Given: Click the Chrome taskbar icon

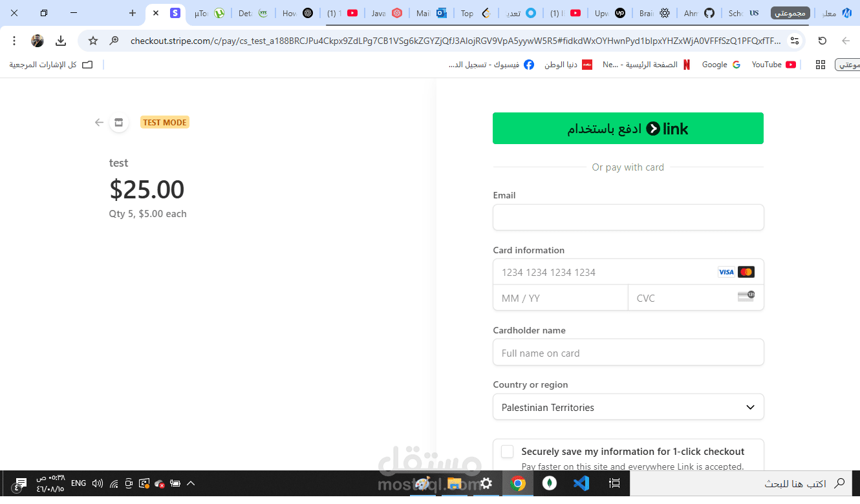Looking at the screenshot, I should tap(517, 483).
